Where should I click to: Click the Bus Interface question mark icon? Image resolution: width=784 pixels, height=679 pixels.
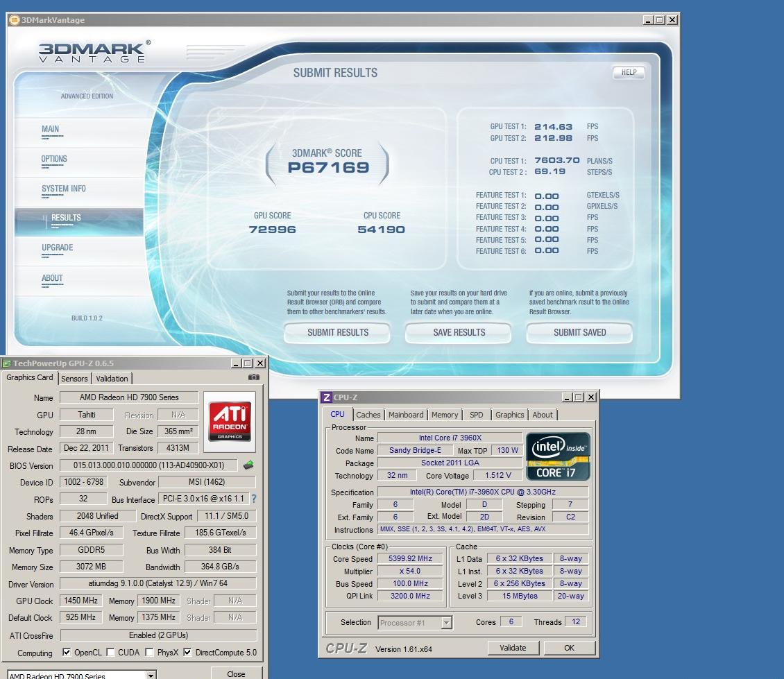click(254, 499)
